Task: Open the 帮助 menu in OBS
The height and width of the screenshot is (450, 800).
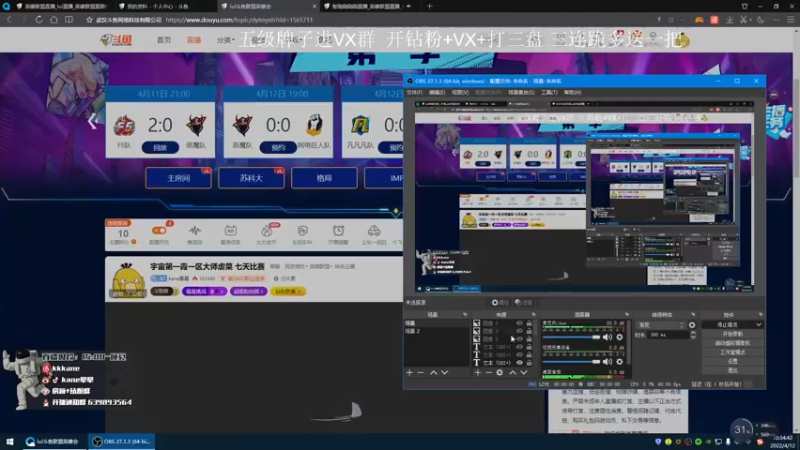Action: tap(572, 92)
